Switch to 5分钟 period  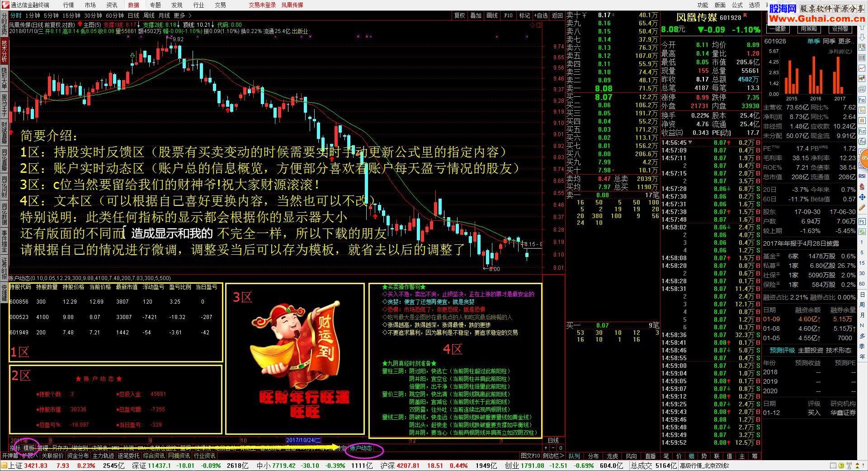(51, 15)
